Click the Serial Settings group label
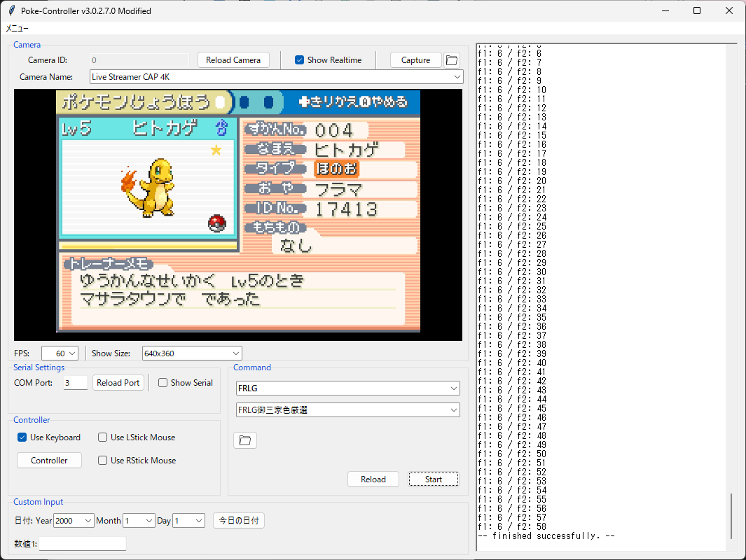This screenshot has height=560, width=746. coord(39,367)
